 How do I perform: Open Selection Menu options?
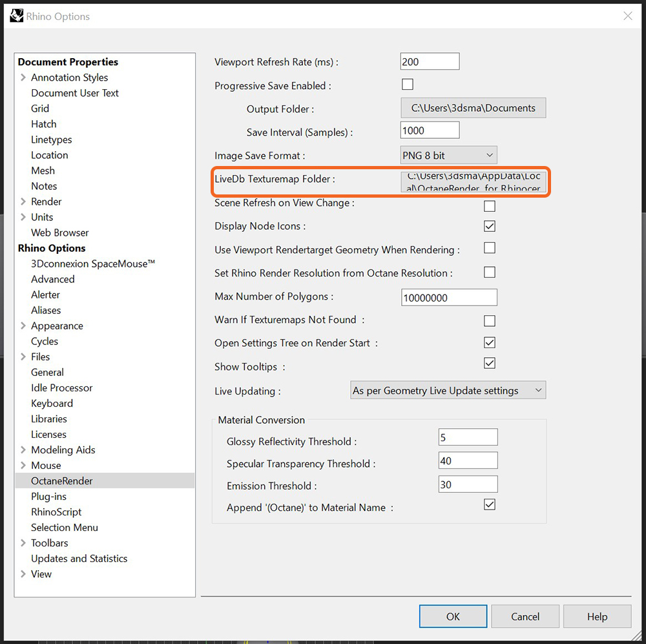[x=65, y=527]
